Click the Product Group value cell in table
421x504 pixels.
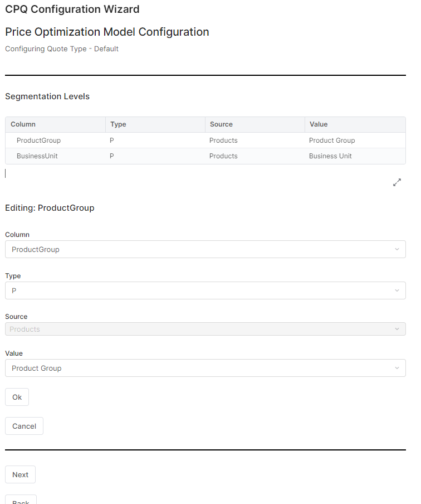tap(332, 140)
